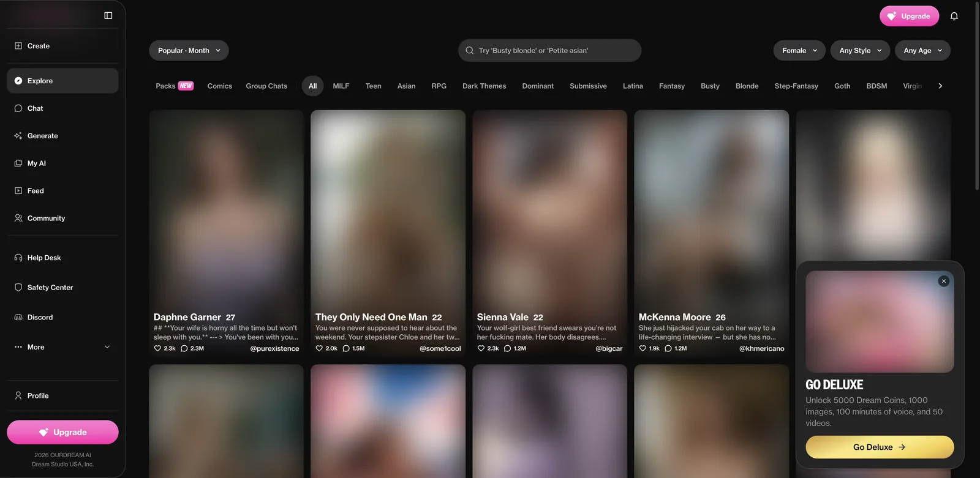Click the Chat bubble icon

pyautogui.click(x=18, y=108)
